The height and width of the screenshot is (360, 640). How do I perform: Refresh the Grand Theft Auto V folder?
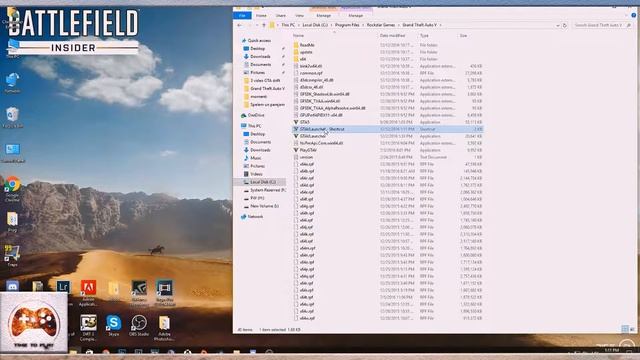click(564, 25)
